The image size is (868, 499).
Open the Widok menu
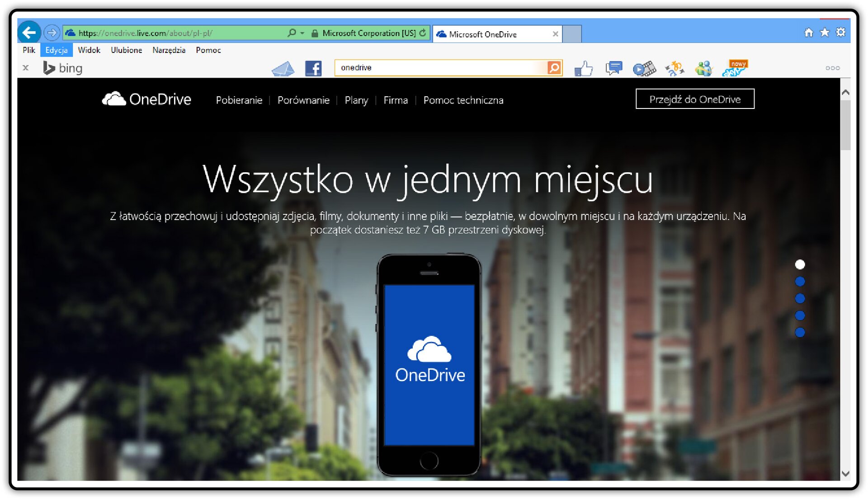[x=89, y=50]
